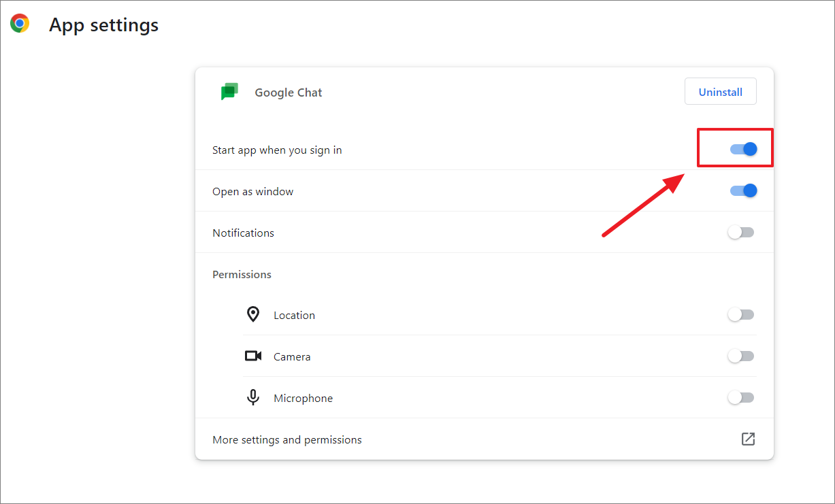This screenshot has height=504, width=835.
Task: Click the Open as window label
Action: (x=252, y=191)
